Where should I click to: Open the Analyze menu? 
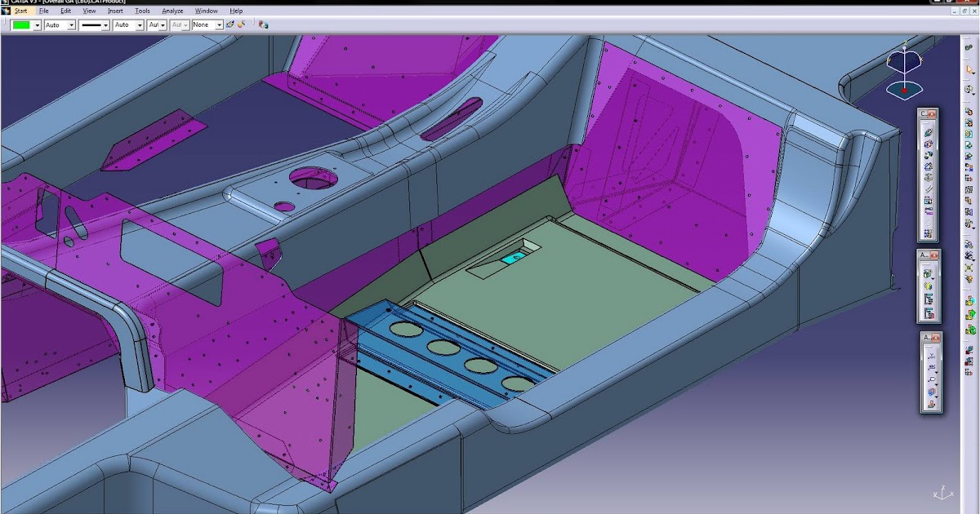[x=171, y=11]
